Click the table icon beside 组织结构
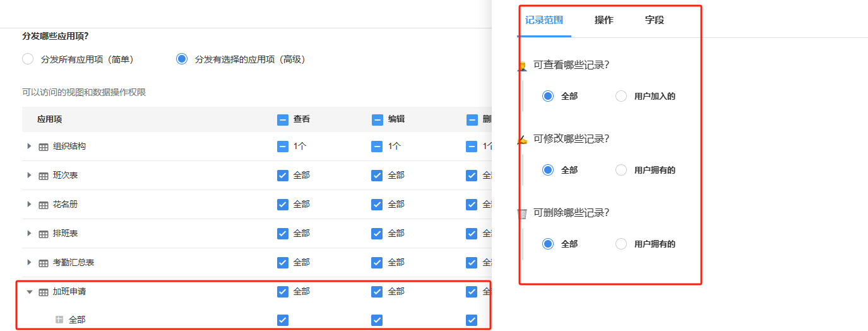The image size is (868, 331). pyautogui.click(x=44, y=147)
